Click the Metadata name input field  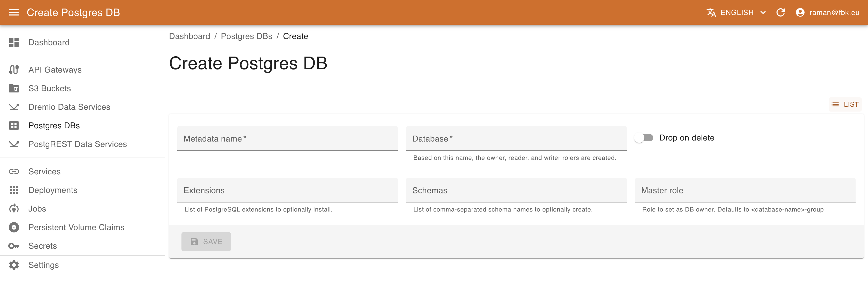[287, 138]
